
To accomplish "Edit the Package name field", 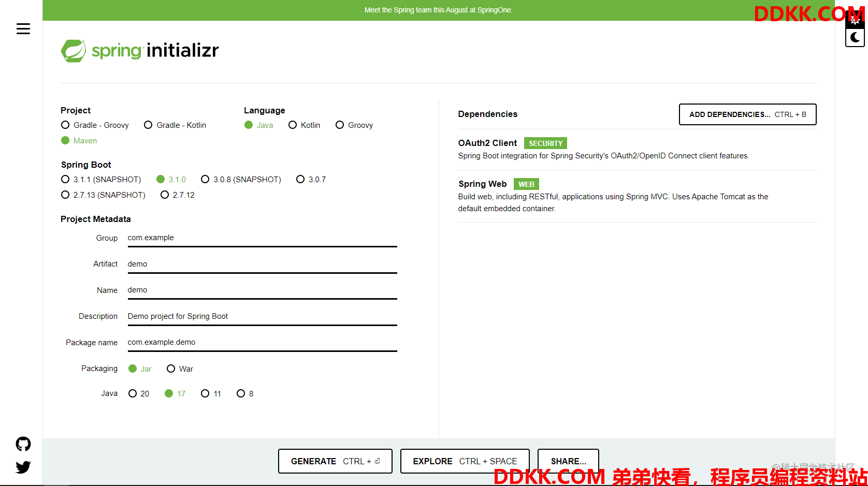I will pyautogui.click(x=262, y=343).
